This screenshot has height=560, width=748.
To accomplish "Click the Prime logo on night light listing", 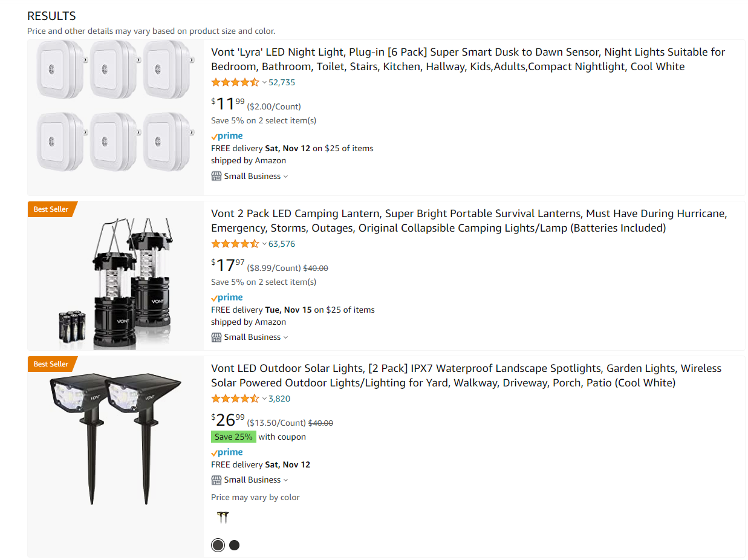I will [x=227, y=136].
